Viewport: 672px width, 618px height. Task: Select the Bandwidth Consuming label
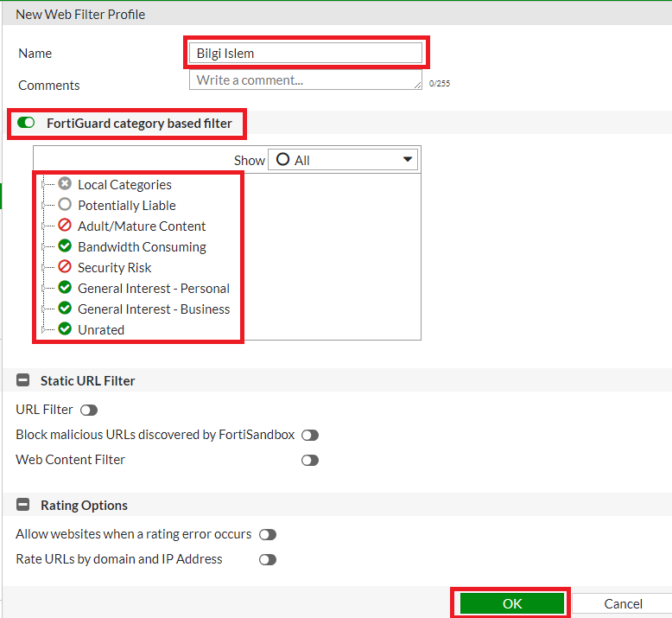(x=142, y=247)
